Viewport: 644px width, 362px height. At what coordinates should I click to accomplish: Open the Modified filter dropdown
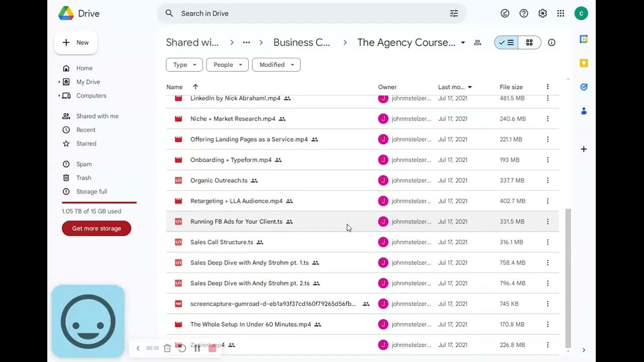tap(276, 65)
